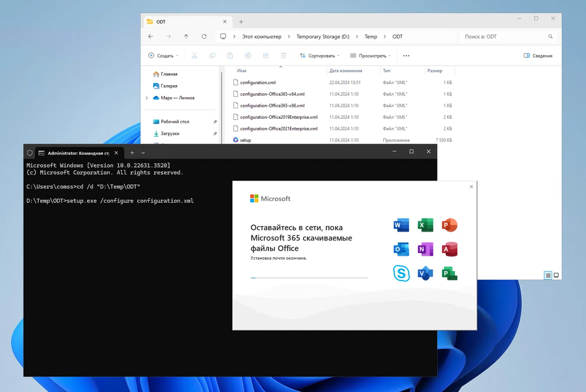Go back in File Explorer
This screenshot has width=586, height=392.
(x=151, y=36)
